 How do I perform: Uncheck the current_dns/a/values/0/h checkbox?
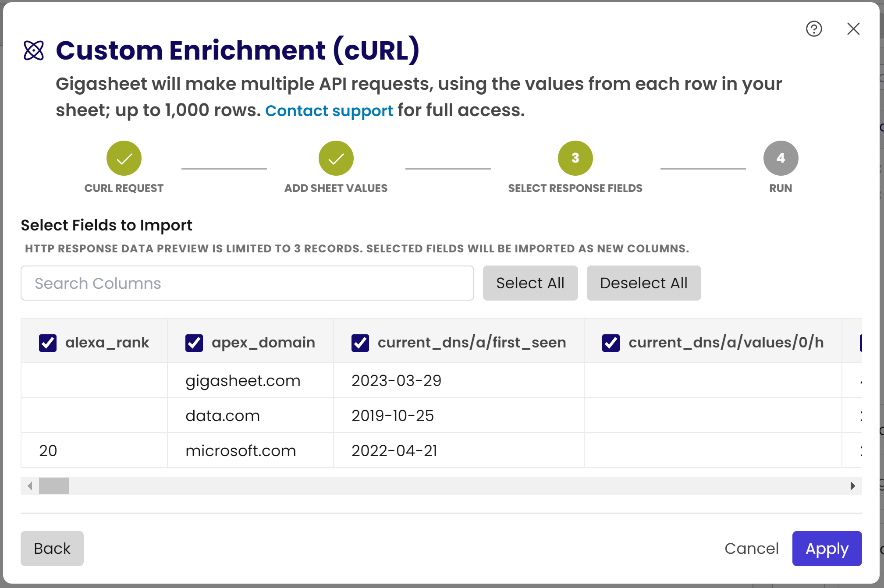pos(611,343)
